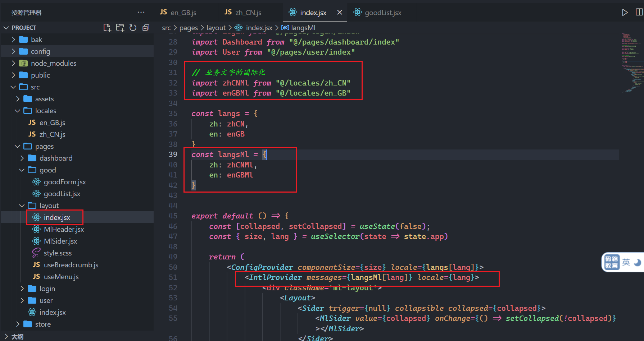
Task: Click the 码路教育 badge icon
Action: tap(611, 262)
